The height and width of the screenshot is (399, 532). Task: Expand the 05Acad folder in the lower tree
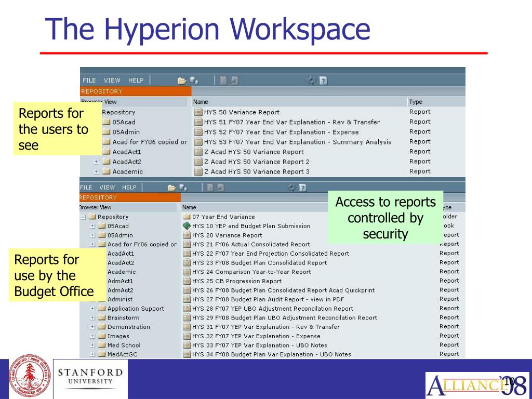click(92, 226)
